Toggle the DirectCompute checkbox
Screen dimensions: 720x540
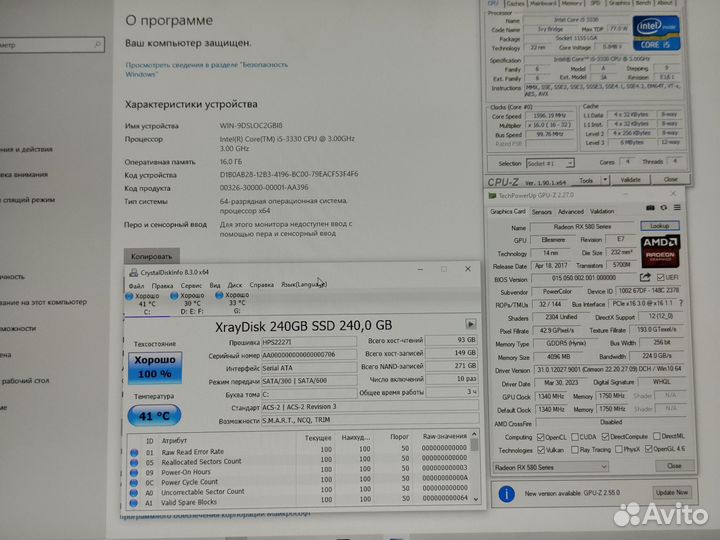(605, 437)
